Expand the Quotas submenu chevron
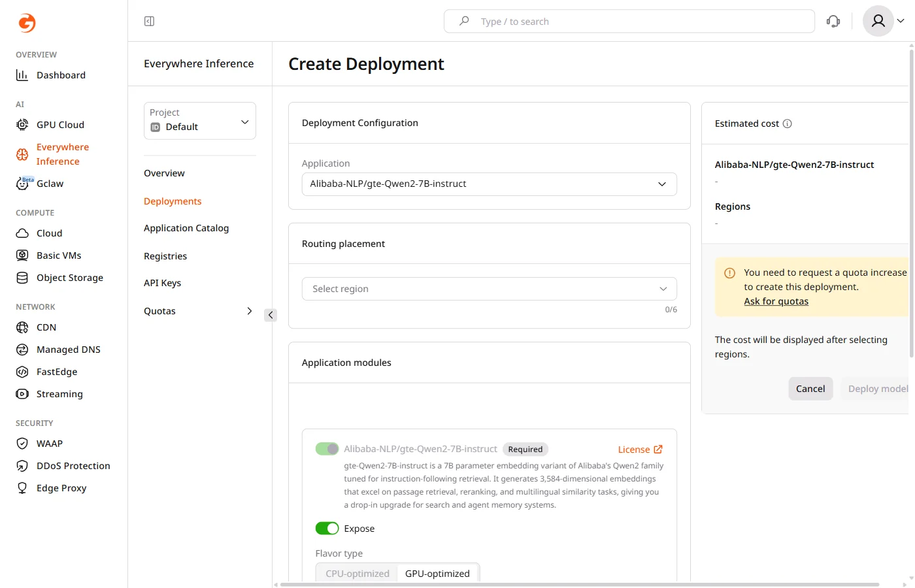Viewport: 915px width, 588px height. point(249,311)
